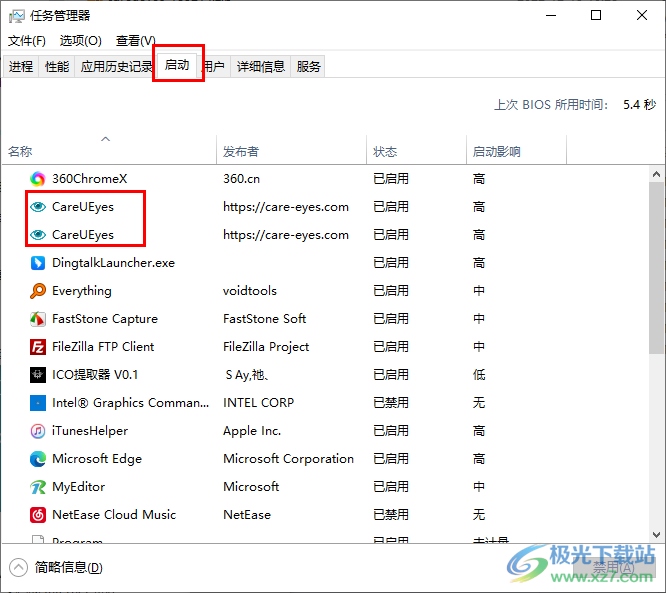
Task: Click publisher INTEL CORP
Action: (x=258, y=403)
